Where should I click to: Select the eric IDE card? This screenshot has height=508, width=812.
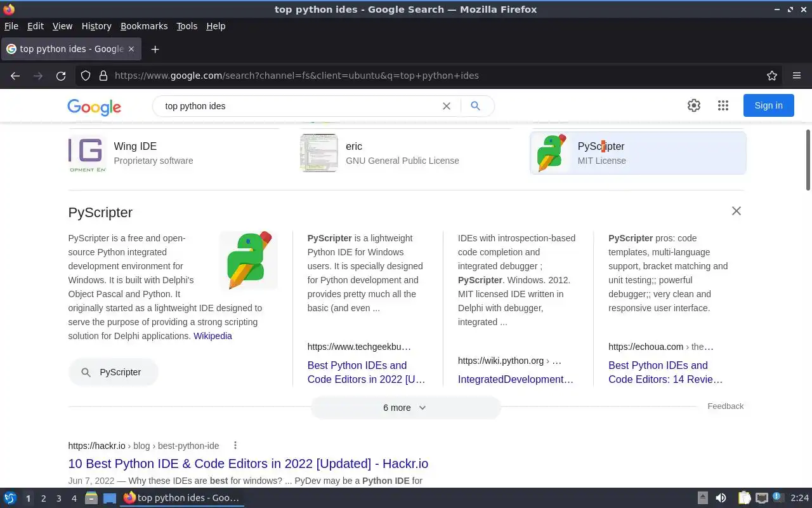405,153
